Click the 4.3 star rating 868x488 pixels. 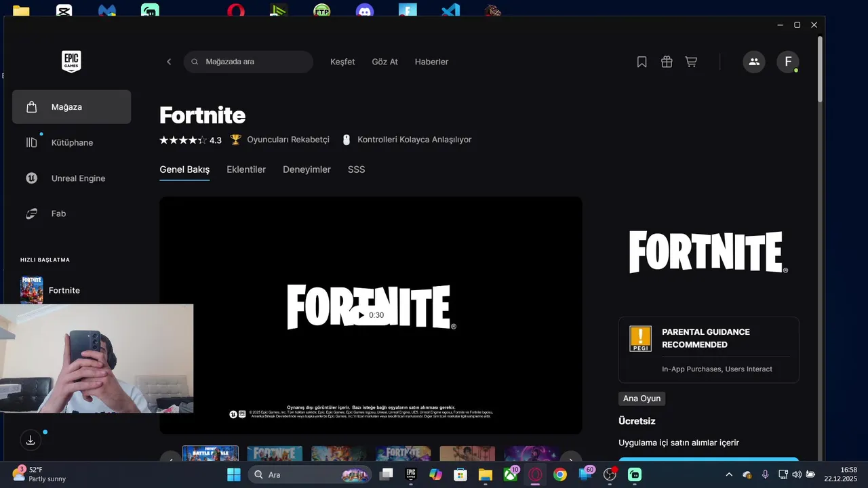pyautogui.click(x=191, y=140)
